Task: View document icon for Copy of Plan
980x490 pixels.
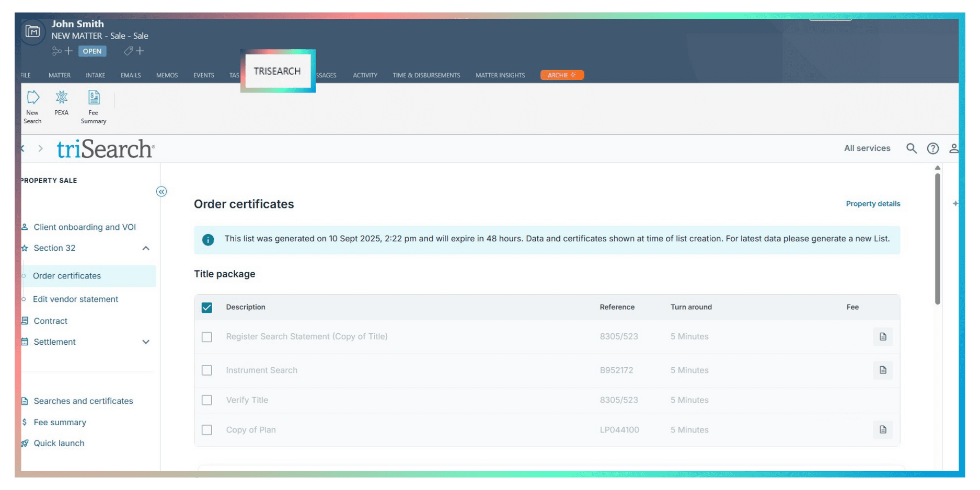Action: 882,430
